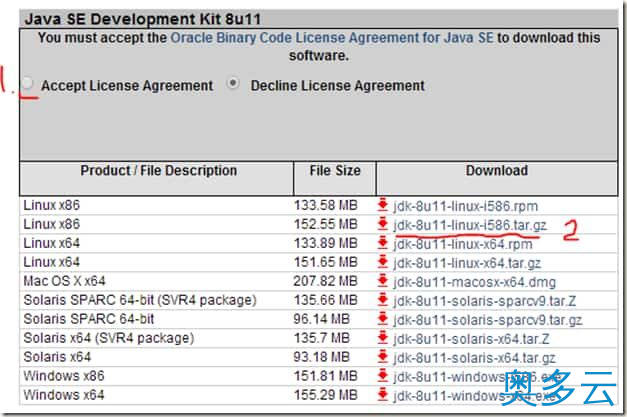Viewport: 627px width, 417px height.
Task: Click download arrow icon for linux-x64.tar.gz
Action: [383, 262]
